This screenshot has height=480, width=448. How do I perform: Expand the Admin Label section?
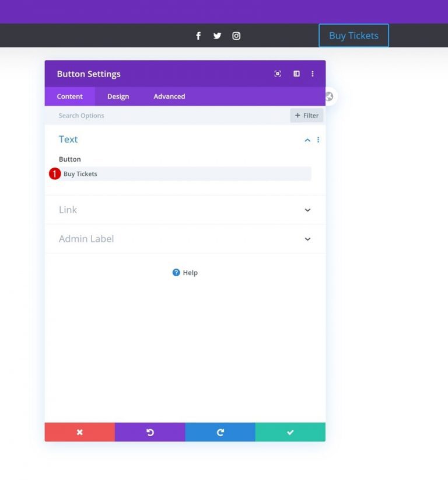point(185,239)
